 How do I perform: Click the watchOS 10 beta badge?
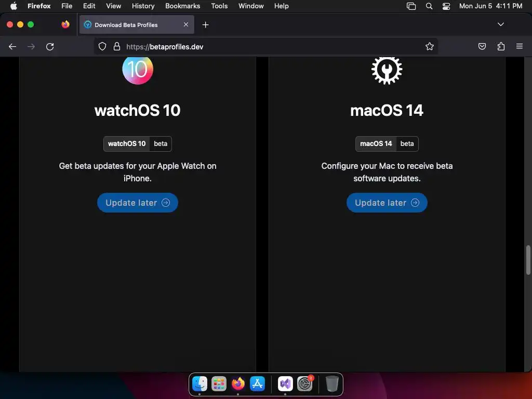(137, 143)
